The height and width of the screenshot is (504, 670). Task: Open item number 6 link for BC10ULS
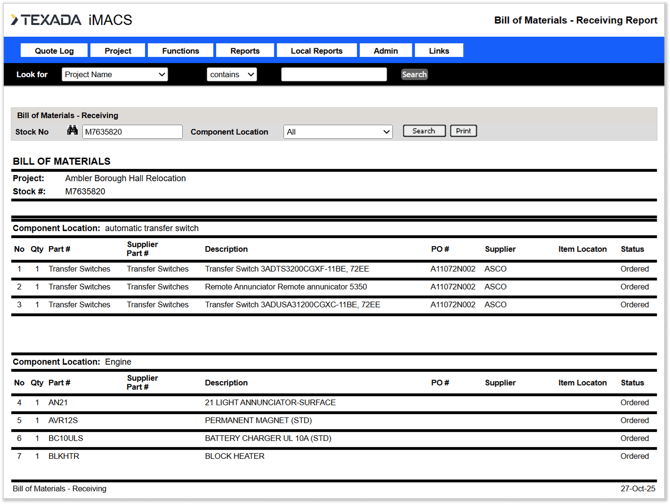19,438
